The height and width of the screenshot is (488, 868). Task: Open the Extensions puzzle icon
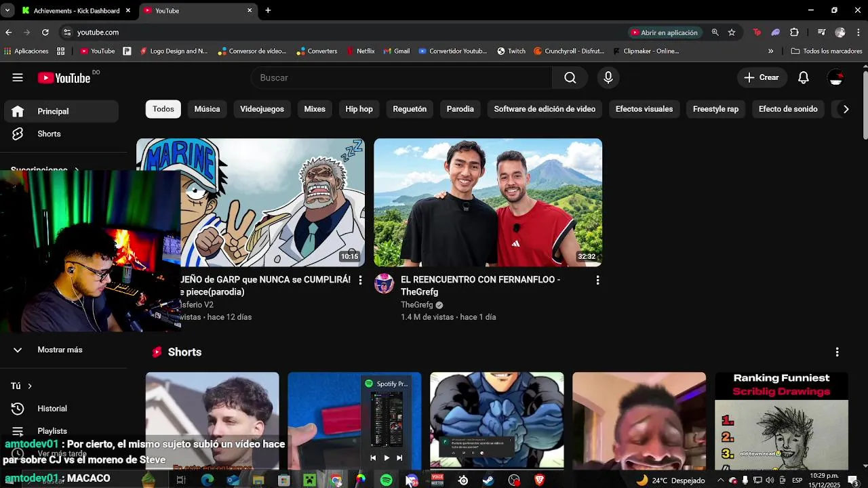tap(794, 32)
